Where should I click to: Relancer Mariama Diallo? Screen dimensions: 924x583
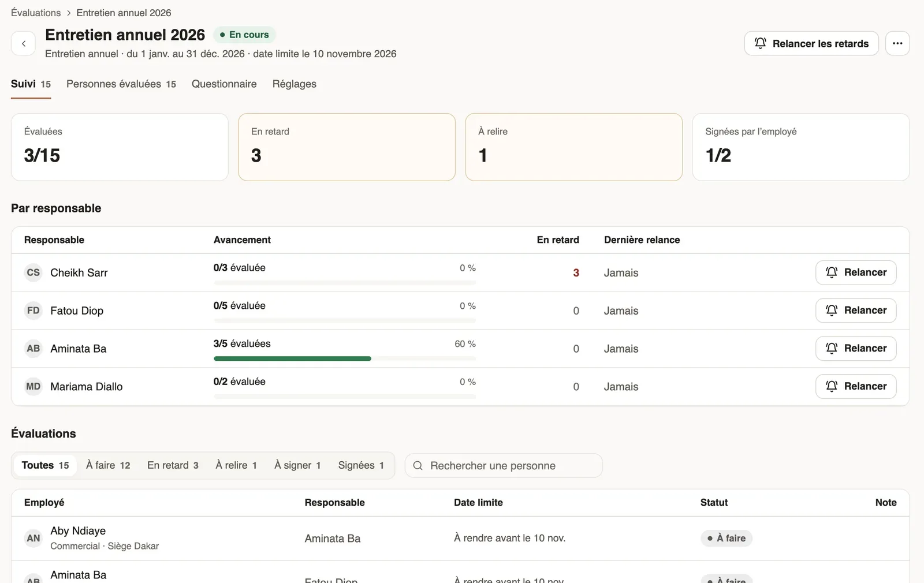856,387
